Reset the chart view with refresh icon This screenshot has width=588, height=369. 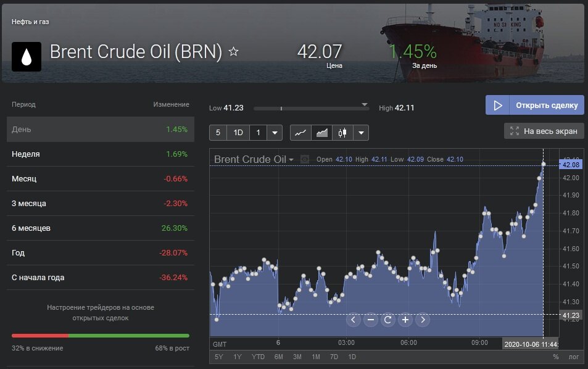387,320
